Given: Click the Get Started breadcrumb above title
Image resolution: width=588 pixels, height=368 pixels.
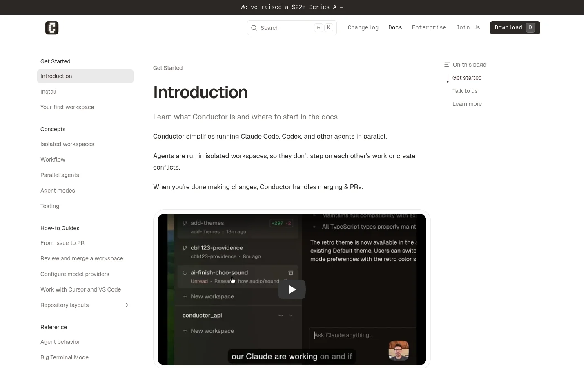Looking at the screenshot, I should [x=168, y=68].
